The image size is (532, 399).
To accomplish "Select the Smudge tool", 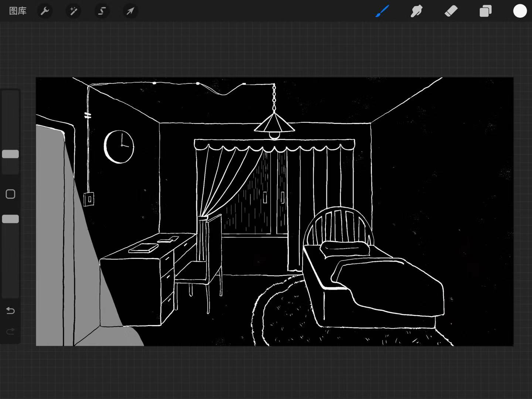I will tap(416, 11).
